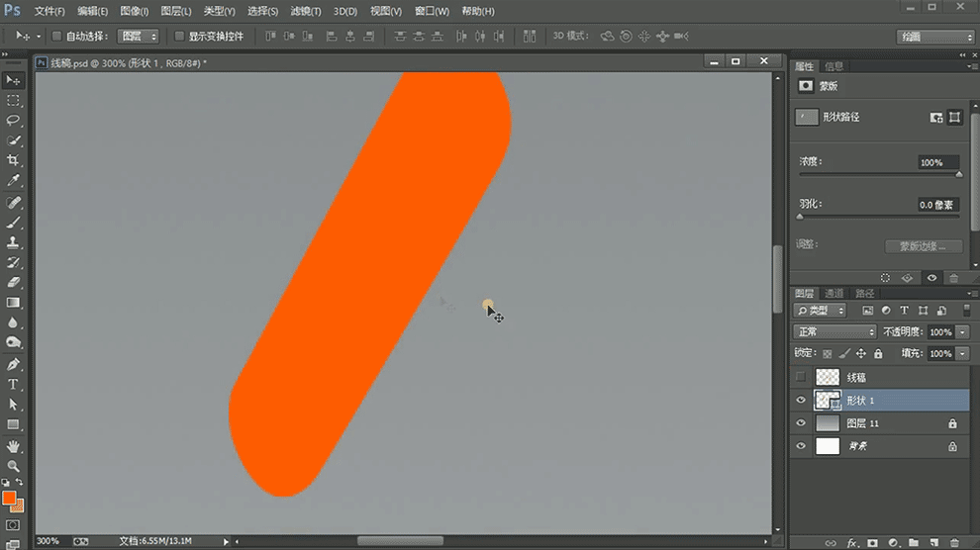Open the 不透明度 dropdown arrow
The height and width of the screenshot is (550, 980).
(x=963, y=332)
